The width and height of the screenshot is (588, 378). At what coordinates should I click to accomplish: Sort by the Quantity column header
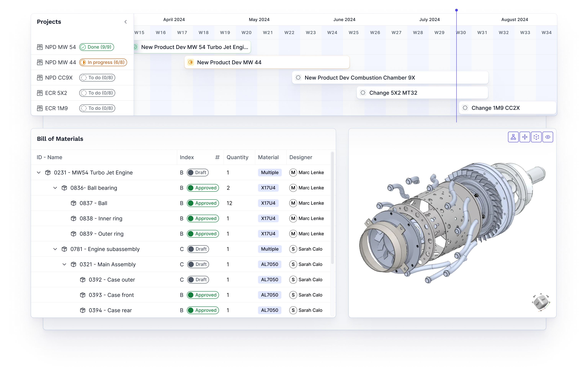[237, 157]
